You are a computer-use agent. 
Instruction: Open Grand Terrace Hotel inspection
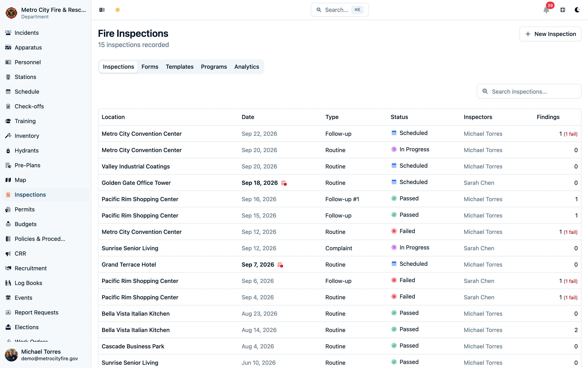[x=340, y=264]
